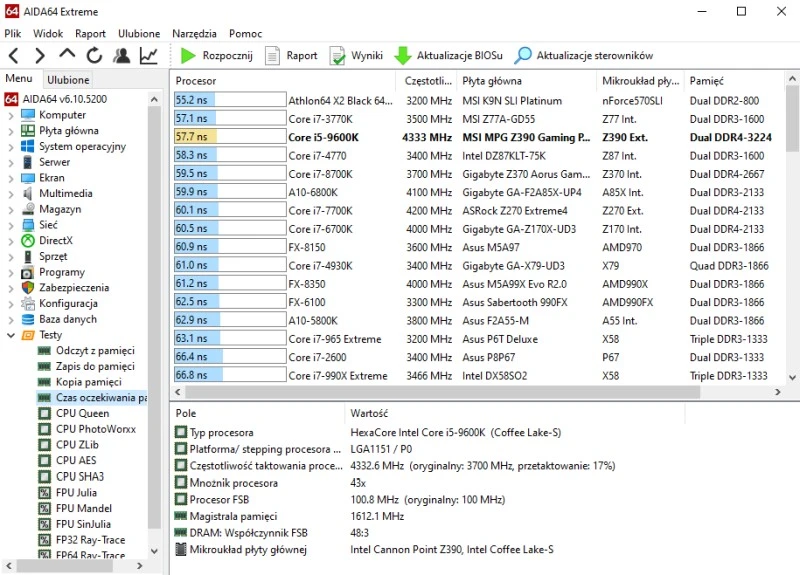
Task: Select the Płyta główna motherboard icon
Action: tap(28, 131)
